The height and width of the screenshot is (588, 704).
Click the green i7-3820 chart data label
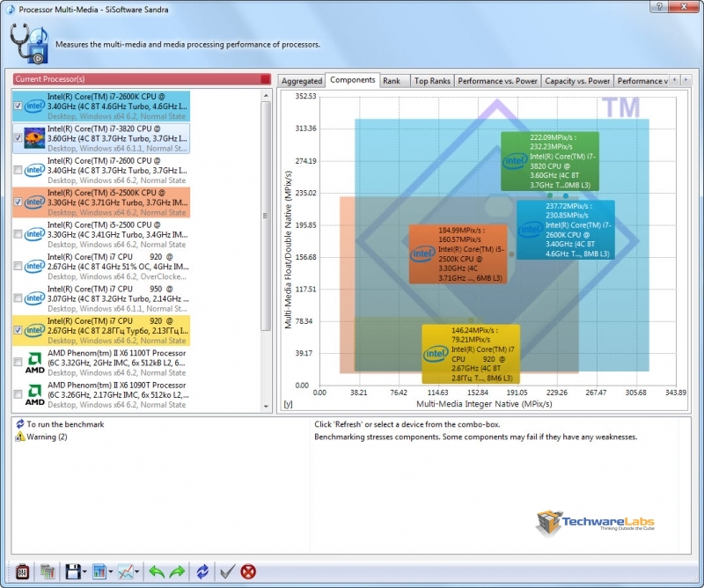point(550,161)
